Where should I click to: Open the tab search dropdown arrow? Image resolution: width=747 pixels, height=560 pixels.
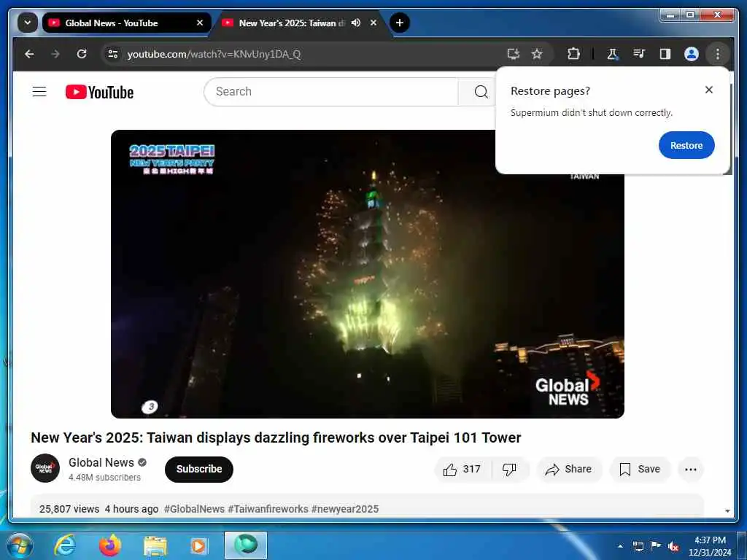click(x=28, y=23)
